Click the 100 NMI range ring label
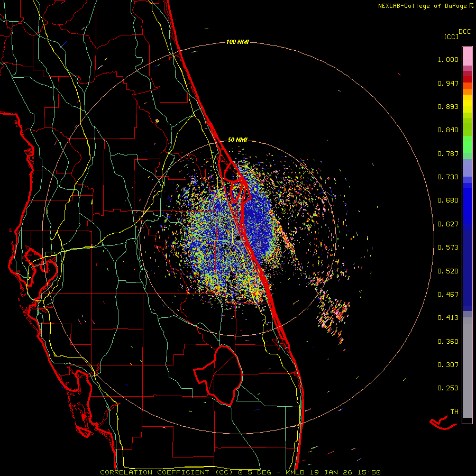Viewport: 476px width, 476px height. coord(237,42)
